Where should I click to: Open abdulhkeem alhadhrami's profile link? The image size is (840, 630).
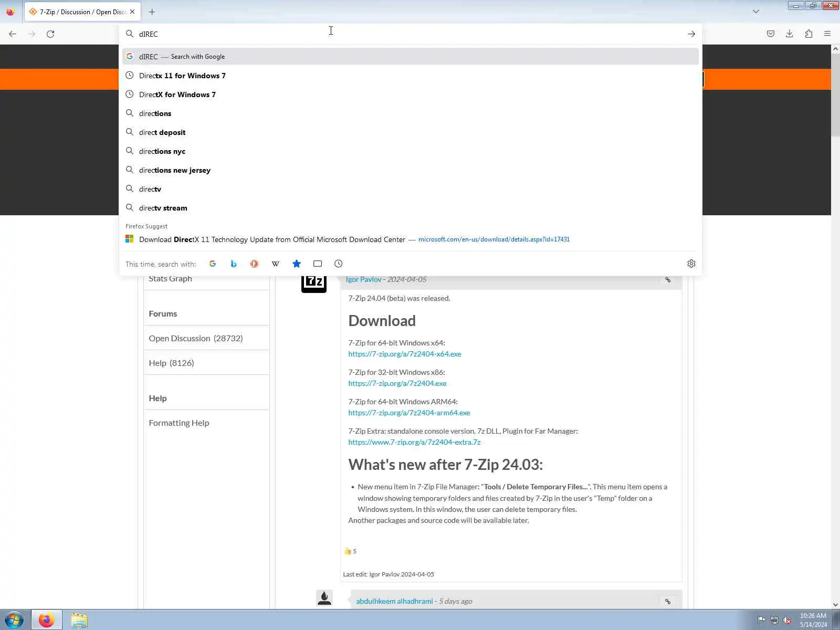click(x=394, y=601)
